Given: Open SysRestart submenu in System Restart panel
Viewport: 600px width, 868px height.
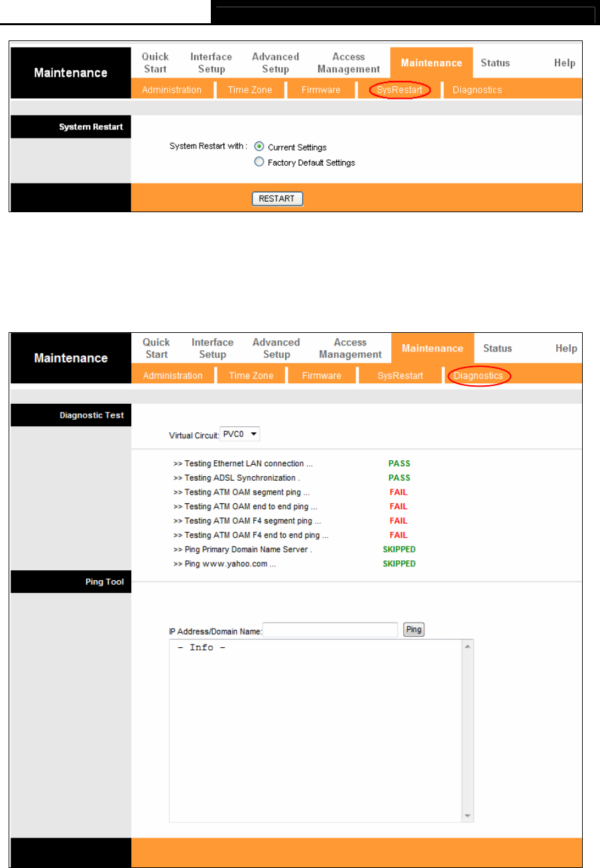Looking at the screenshot, I should click(399, 90).
